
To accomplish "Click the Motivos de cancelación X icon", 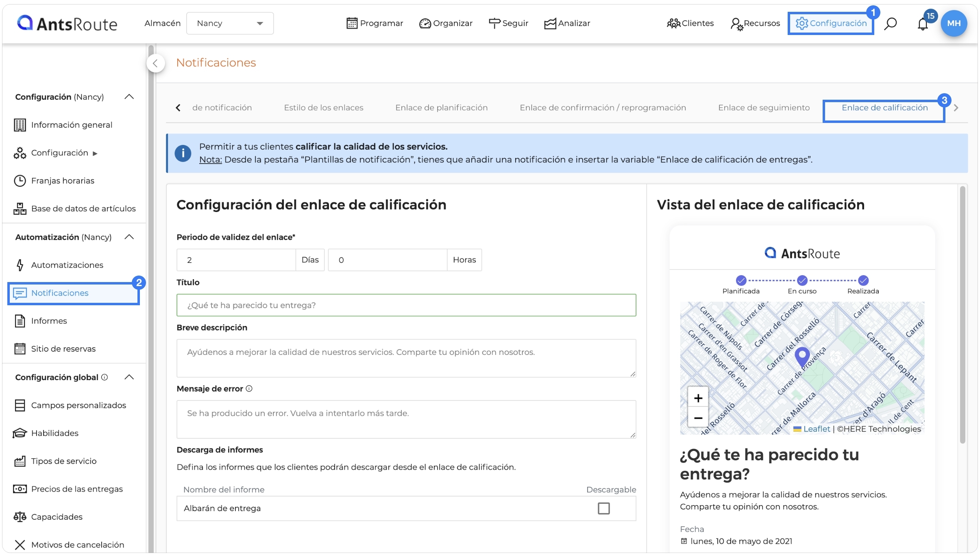I will click(x=20, y=545).
